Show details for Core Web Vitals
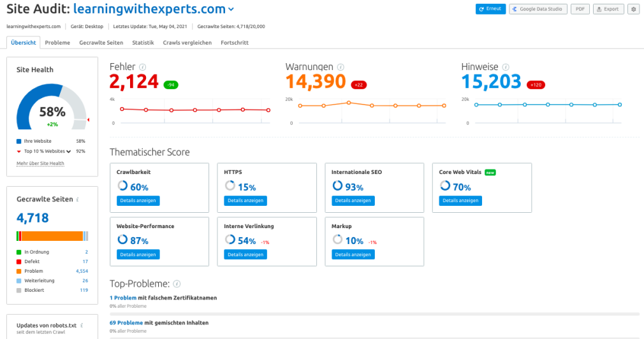 coord(460,201)
